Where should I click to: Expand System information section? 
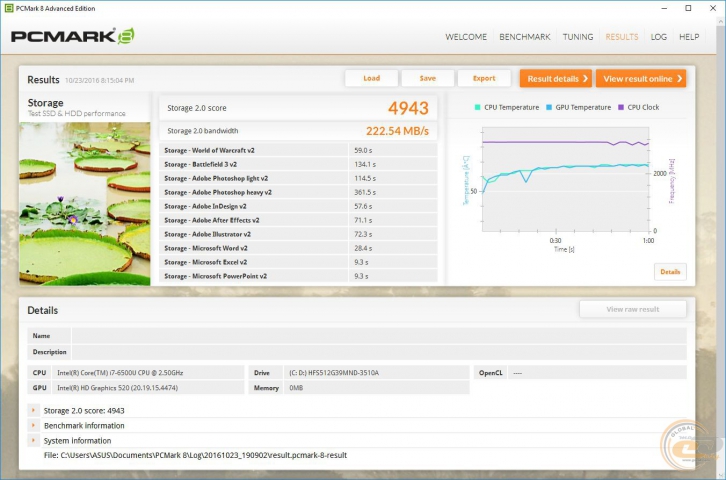coord(33,440)
